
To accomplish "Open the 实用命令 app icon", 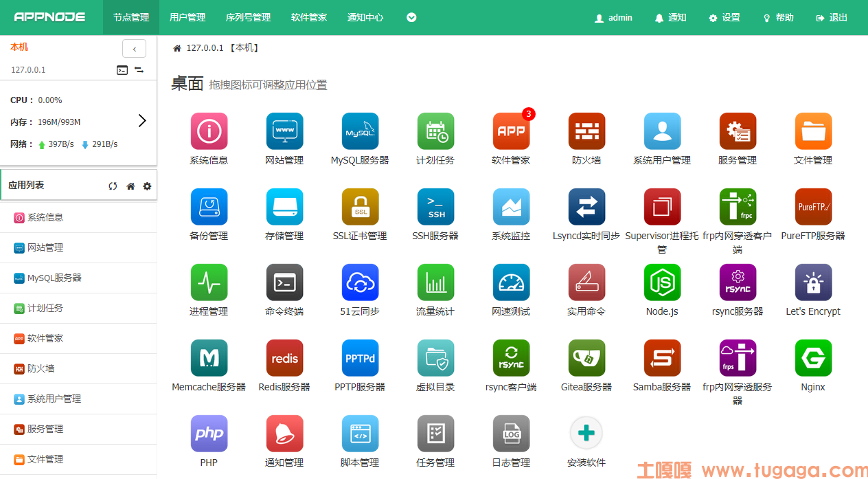I will point(586,282).
